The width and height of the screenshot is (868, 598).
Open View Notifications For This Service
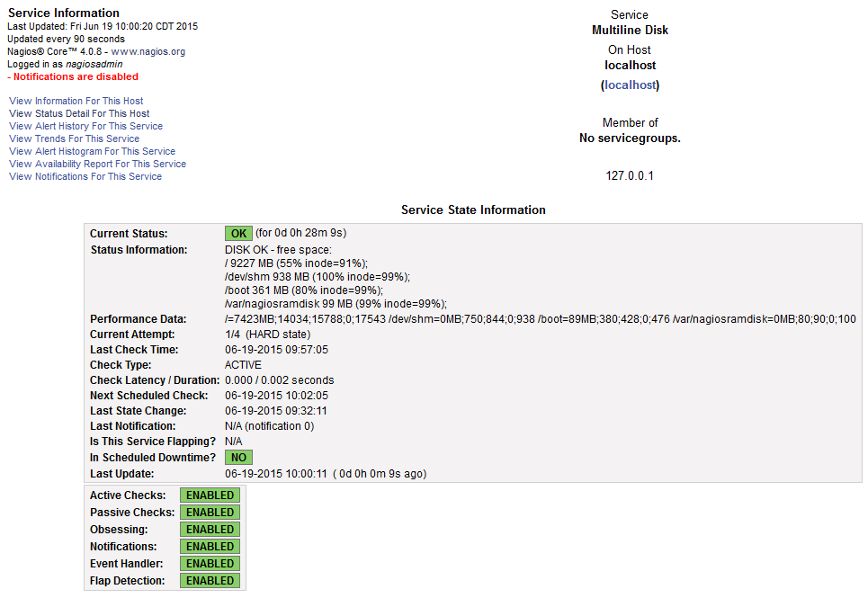click(85, 176)
